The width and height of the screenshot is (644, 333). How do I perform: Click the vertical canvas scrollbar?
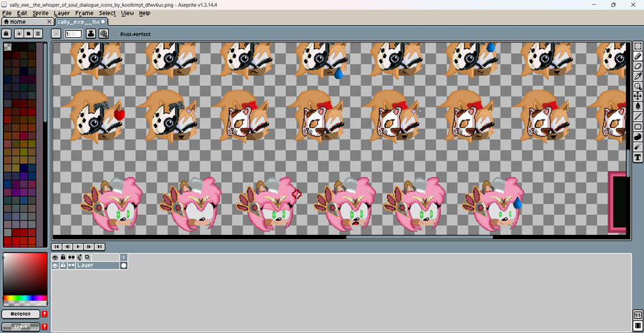click(x=628, y=163)
